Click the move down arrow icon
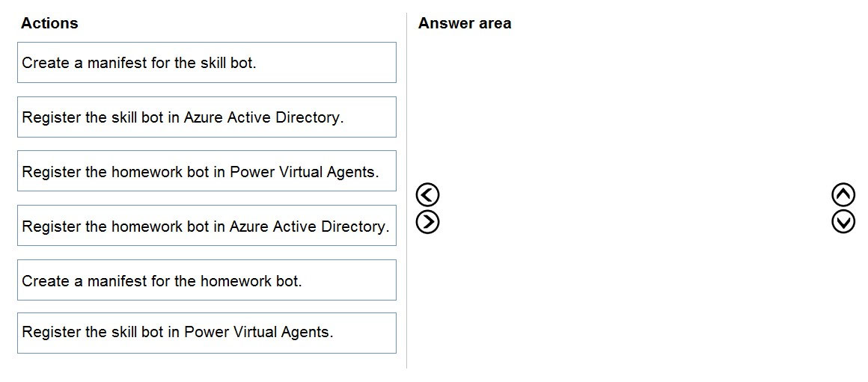 tap(843, 222)
